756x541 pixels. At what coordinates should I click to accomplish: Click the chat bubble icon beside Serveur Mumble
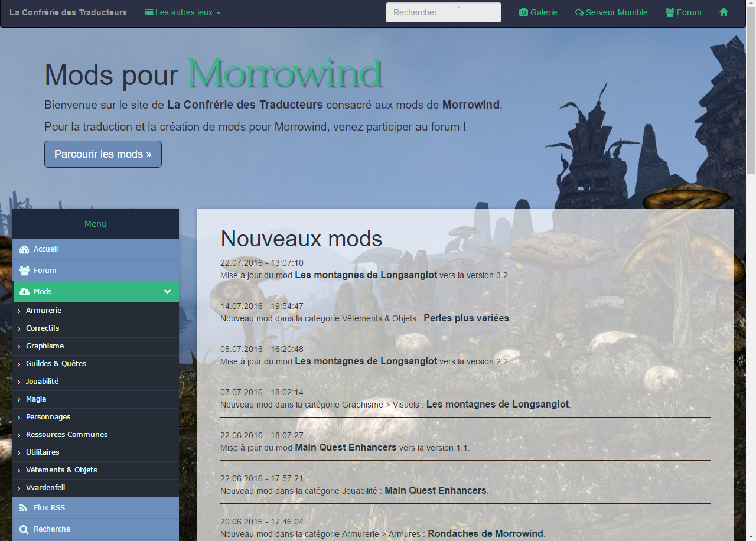(579, 12)
